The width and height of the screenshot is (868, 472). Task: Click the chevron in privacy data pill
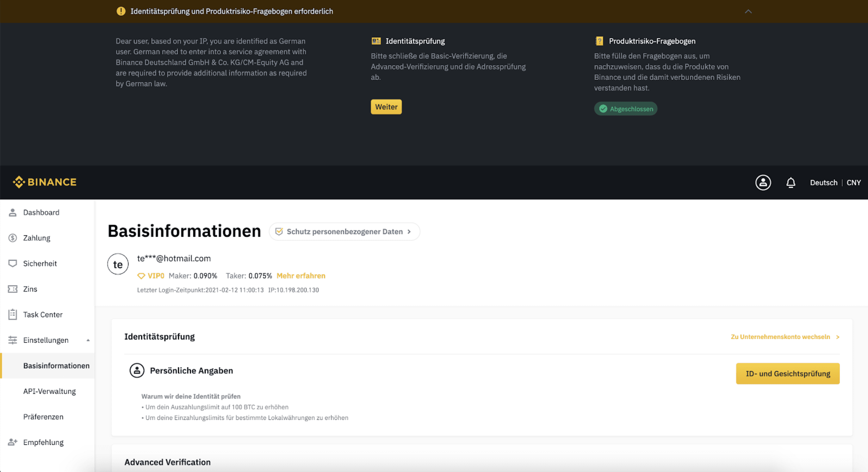point(409,232)
